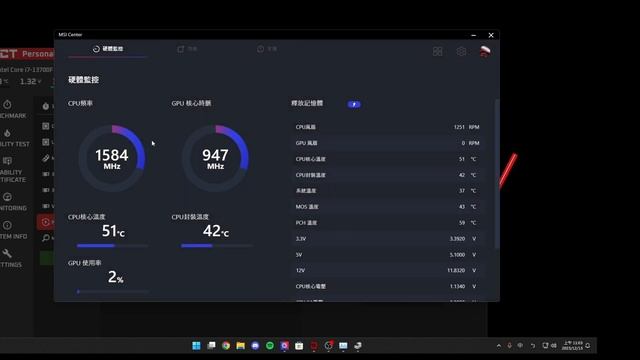640x360 pixels.
Task: Minimize the MSI Center window
Action: coord(473,35)
